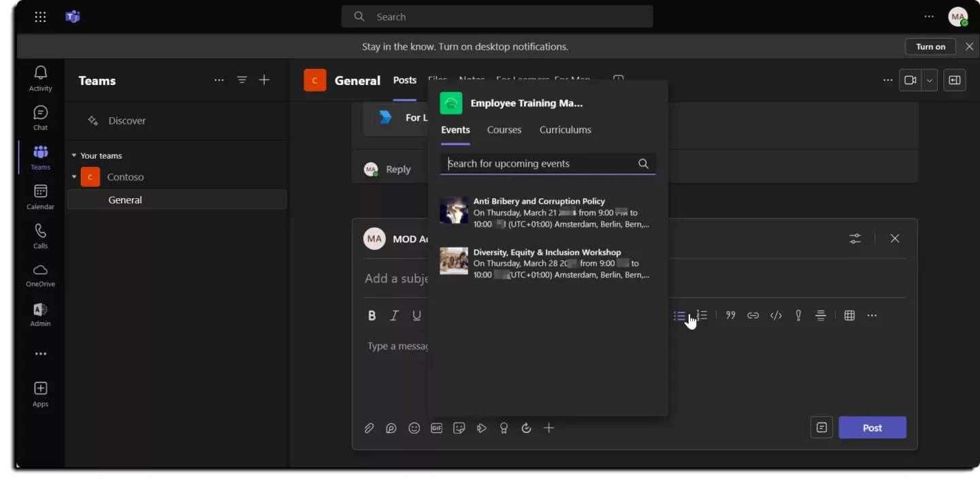The height and width of the screenshot is (484, 980).
Task: Open the MA profile avatar menu
Action: click(958, 17)
